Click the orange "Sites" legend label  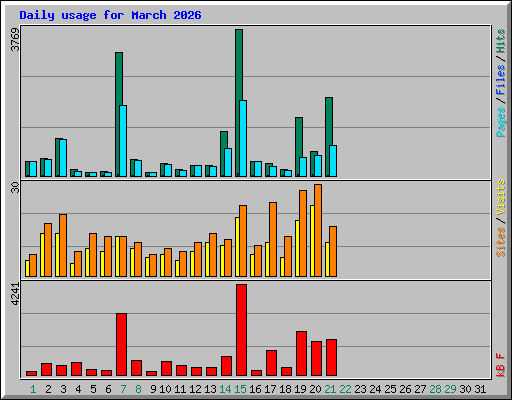(x=500, y=242)
